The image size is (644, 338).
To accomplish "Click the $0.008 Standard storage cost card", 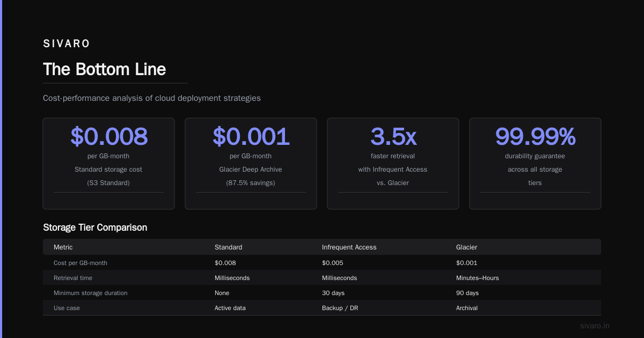I will point(108,164).
